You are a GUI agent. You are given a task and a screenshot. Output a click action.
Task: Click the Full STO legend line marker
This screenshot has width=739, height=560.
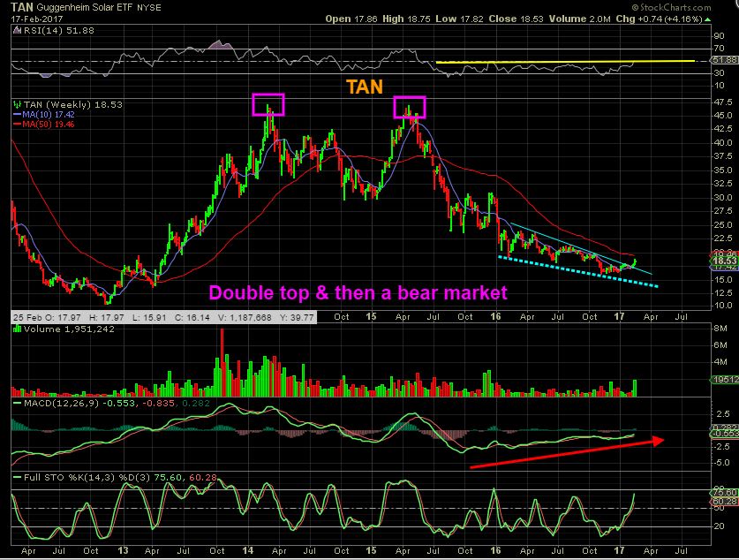[18, 478]
